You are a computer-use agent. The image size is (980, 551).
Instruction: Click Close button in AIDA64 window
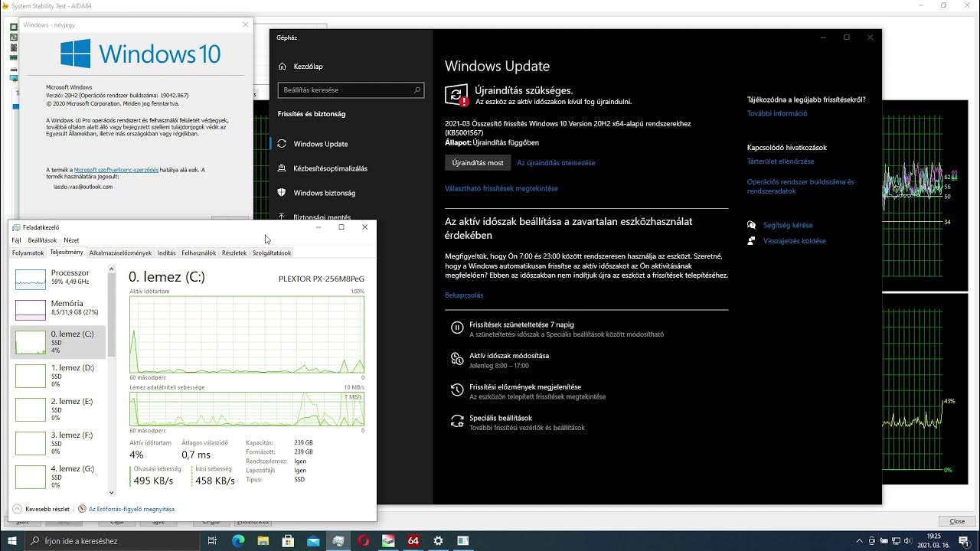[x=957, y=521]
